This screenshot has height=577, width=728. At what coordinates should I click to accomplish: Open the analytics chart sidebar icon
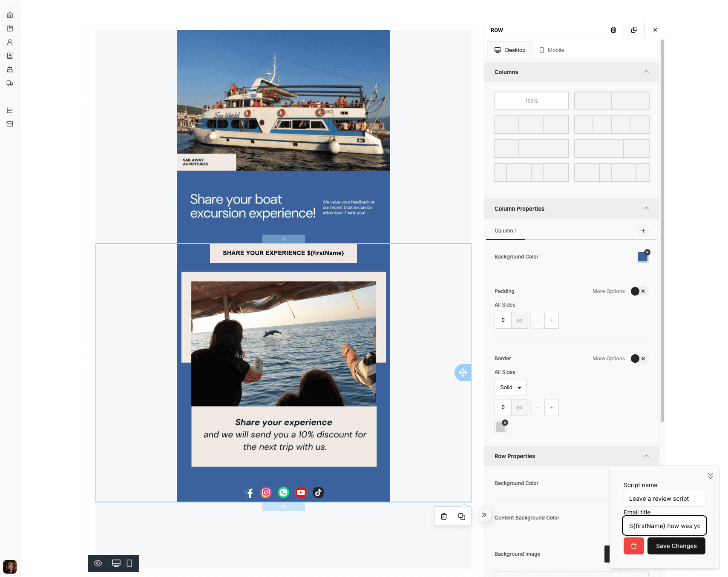click(10, 110)
